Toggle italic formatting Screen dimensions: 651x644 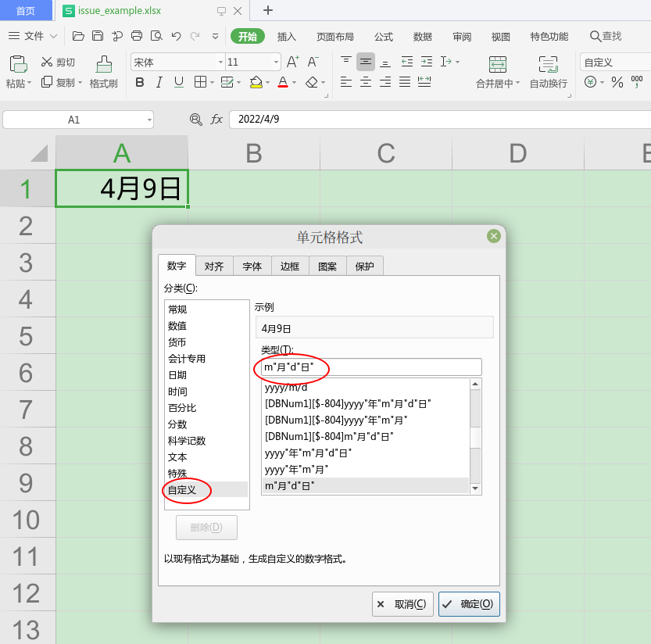point(159,82)
